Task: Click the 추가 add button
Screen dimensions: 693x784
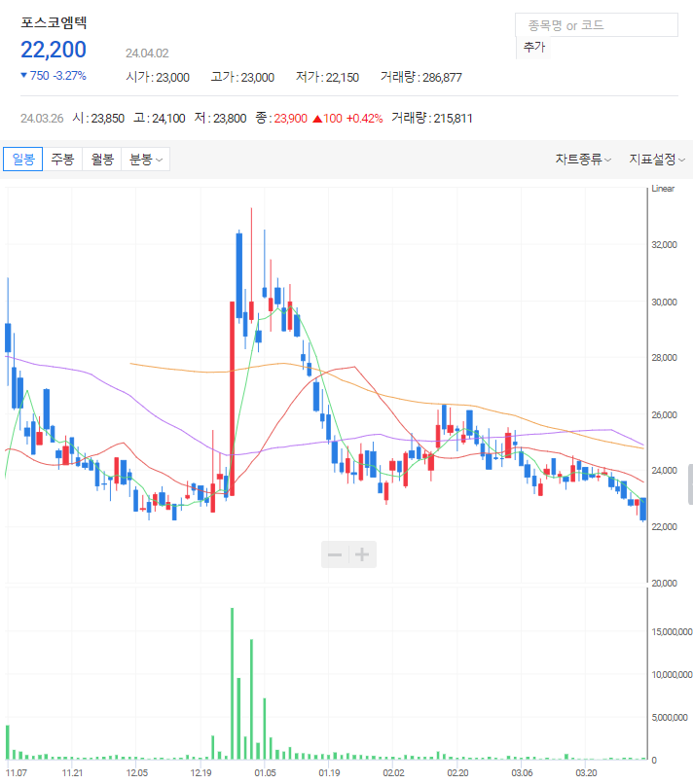Action: pos(534,47)
